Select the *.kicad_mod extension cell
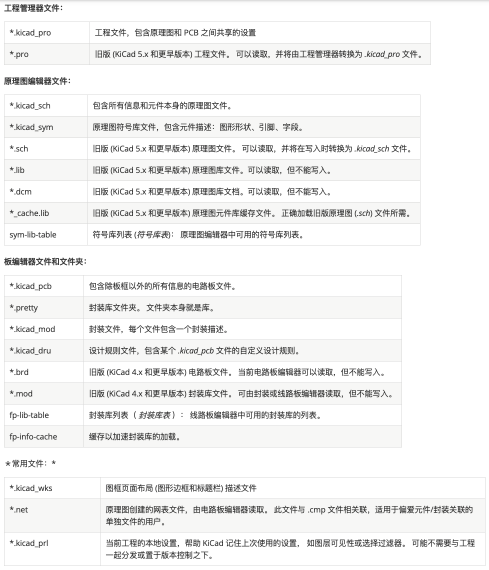 pyautogui.click(x=44, y=329)
